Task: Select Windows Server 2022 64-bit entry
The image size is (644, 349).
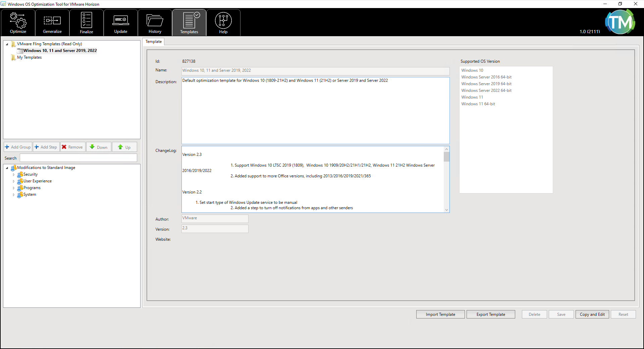Action: 486,91
